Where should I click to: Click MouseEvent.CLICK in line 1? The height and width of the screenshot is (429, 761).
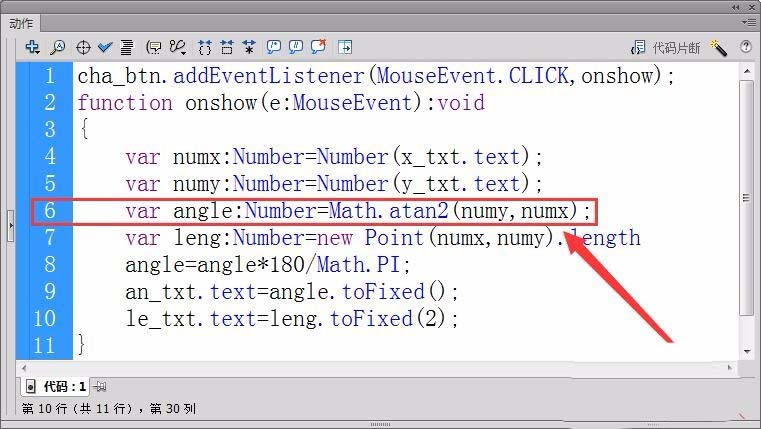[472, 76]
